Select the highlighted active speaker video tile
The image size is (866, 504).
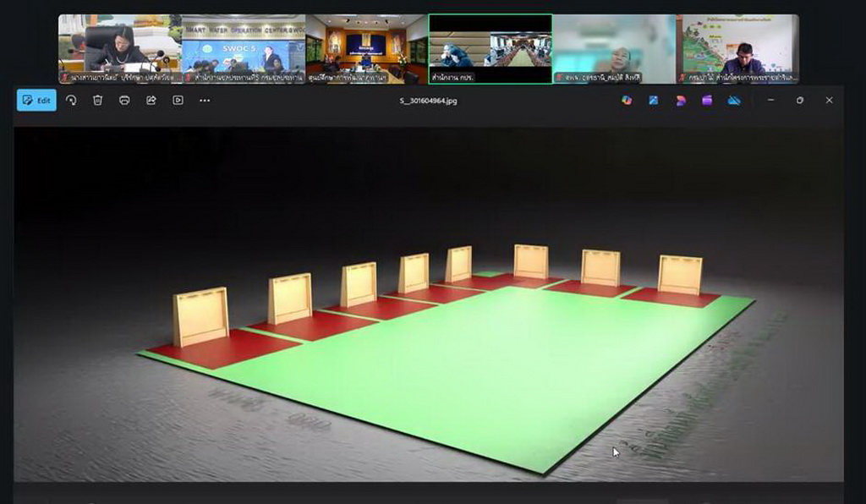pos(491,48)
